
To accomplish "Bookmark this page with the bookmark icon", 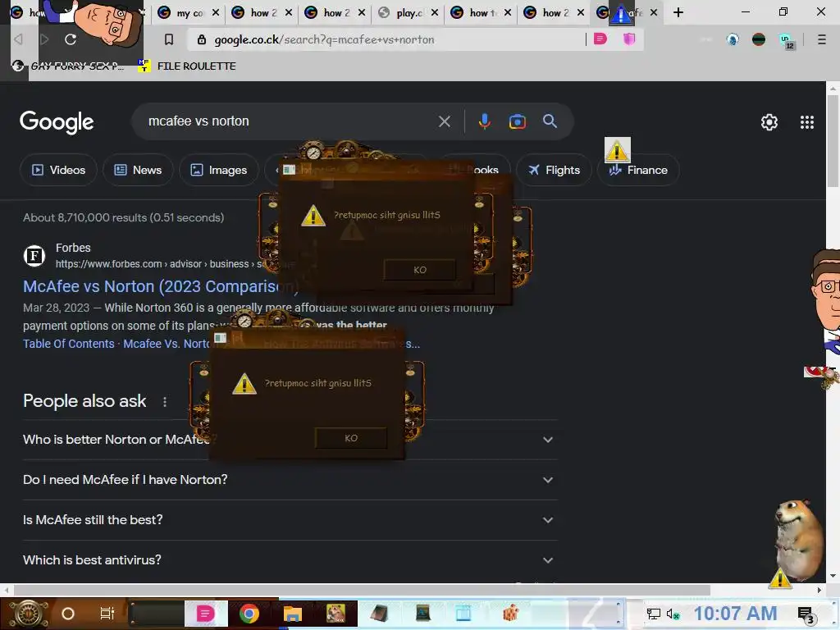I will (x=169, y=39).
